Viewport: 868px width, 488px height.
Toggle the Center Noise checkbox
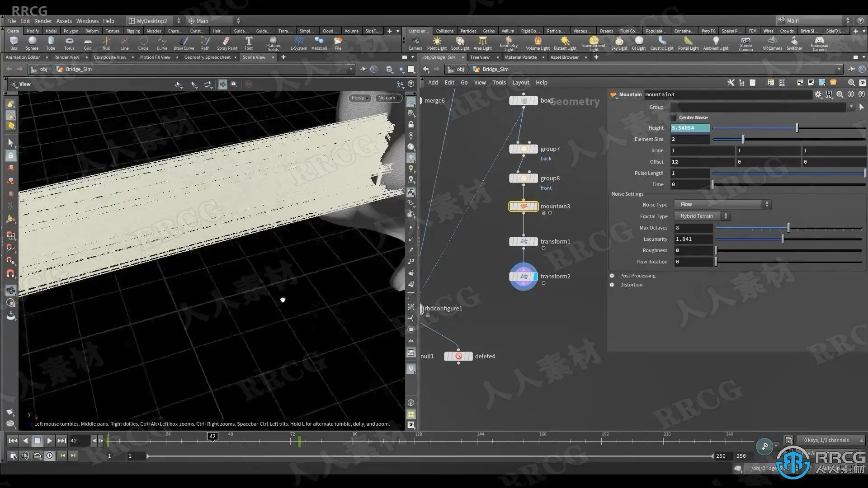coord(674,117)
